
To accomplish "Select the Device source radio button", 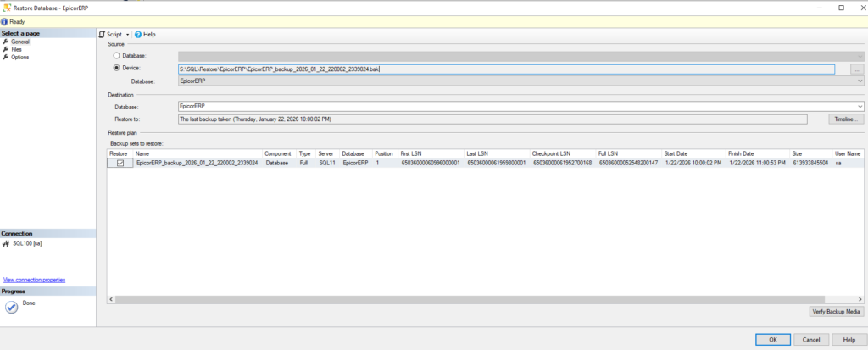I will pyautogui.click(x=117, y=68).
